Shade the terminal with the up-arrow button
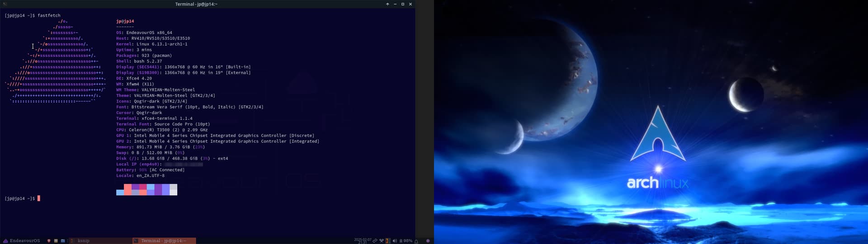 [387, 4]
